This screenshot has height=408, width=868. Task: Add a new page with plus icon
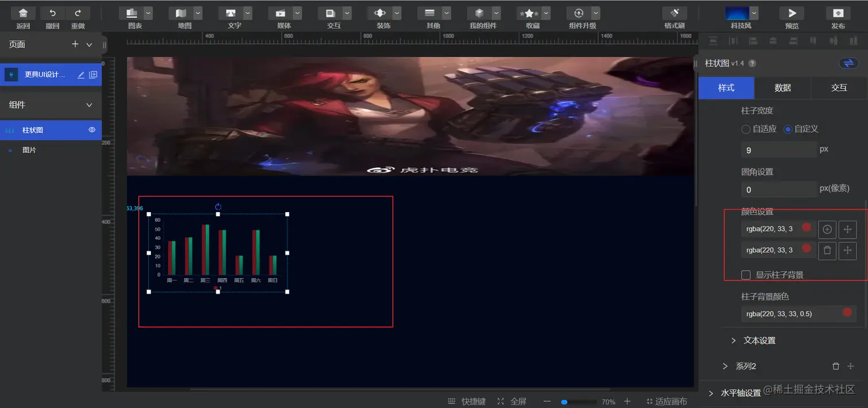tap(75, 44)
